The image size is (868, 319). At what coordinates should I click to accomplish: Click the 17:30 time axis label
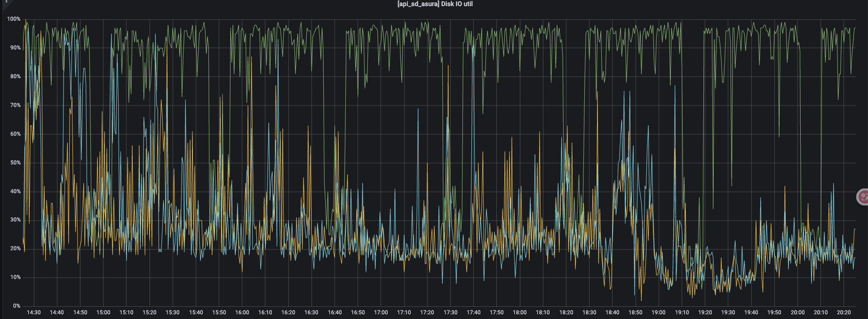click(451, 313)
